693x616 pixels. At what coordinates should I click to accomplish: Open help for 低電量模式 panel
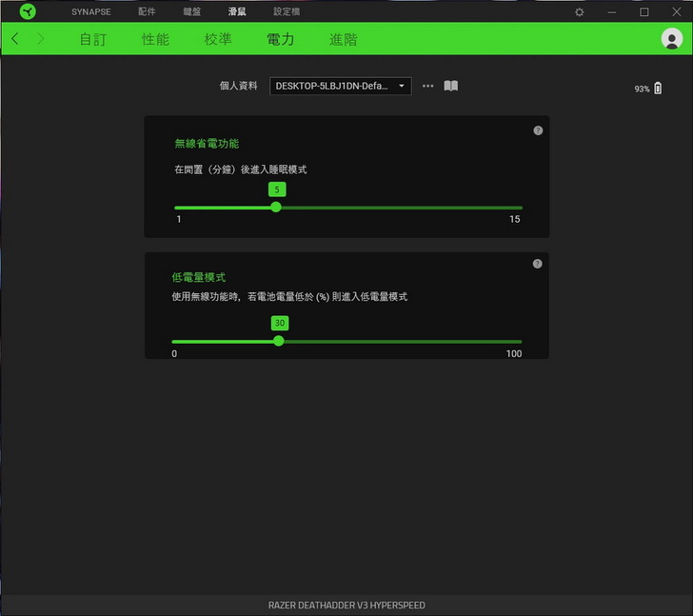[538, 264]
